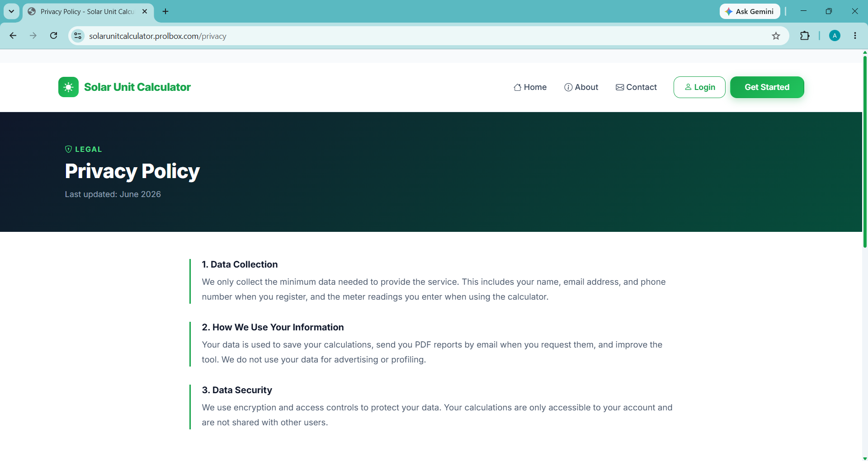The height and width of the screenshot is (461, 868).
Task: Navigate to Home in the site menu
Action: tap(530, 87)
